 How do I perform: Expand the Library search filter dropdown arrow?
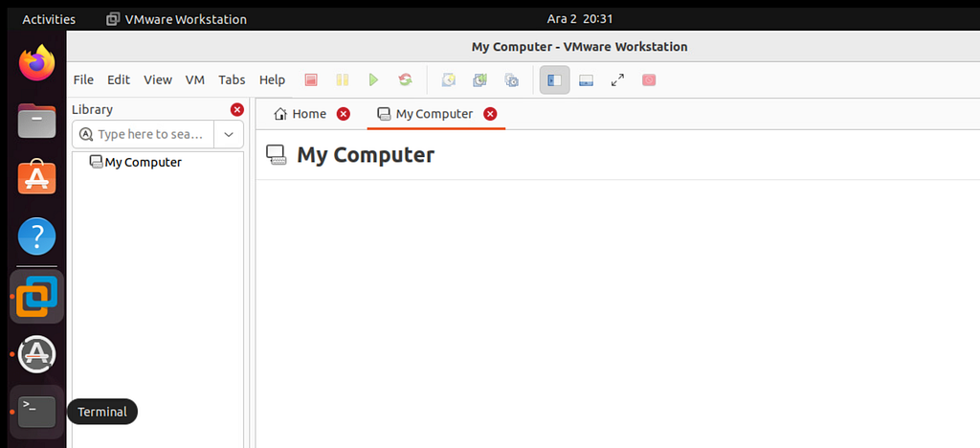click(x=229, y=134)
